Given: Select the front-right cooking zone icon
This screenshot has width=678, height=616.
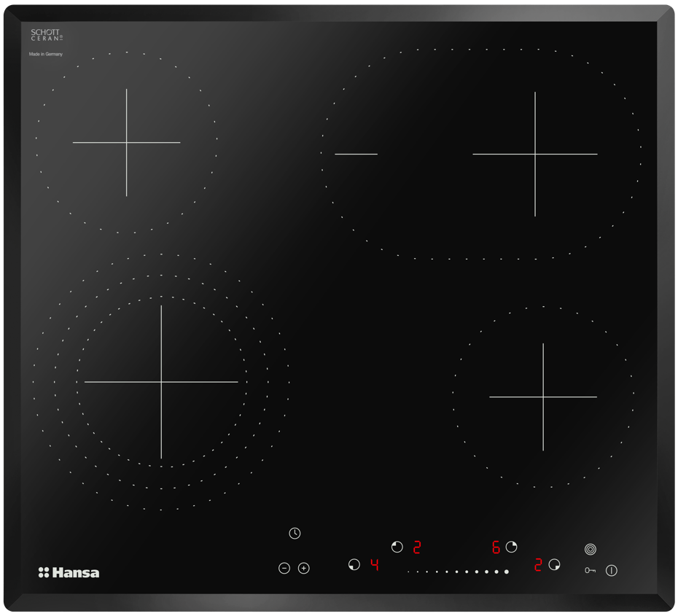Looking at the screenshot, I should 554,564.
